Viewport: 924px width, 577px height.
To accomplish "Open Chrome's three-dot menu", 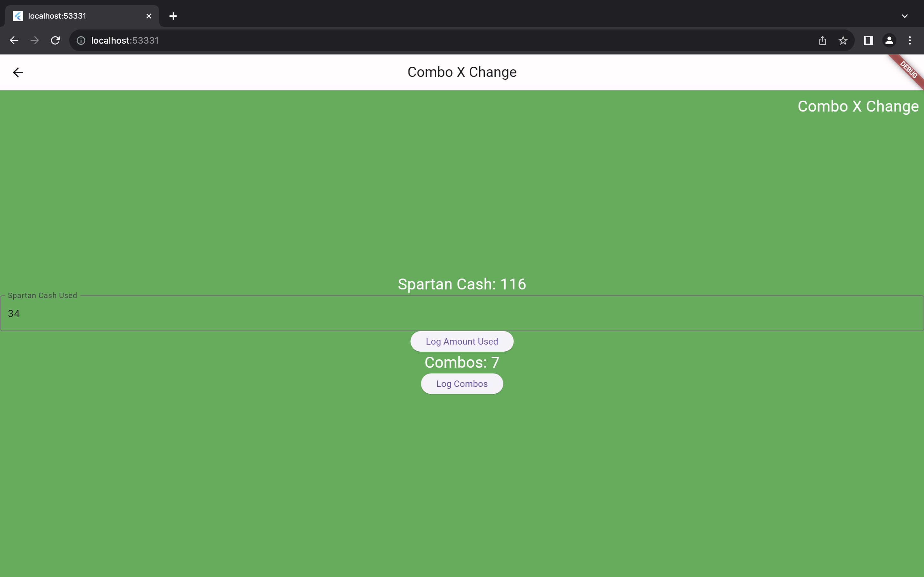I will (910, 40).
